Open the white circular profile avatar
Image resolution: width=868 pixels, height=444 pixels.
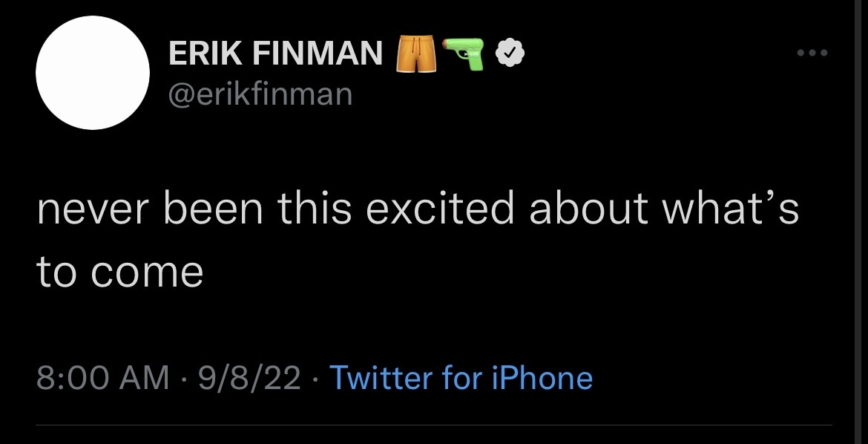click(x=92, y=73)
